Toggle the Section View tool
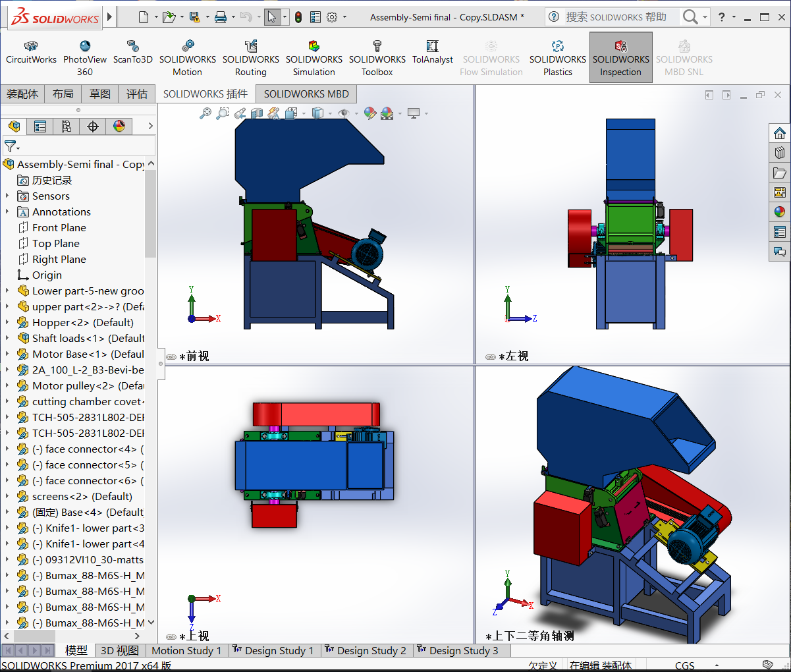This screenshot has height=672, width=791. 257,113
